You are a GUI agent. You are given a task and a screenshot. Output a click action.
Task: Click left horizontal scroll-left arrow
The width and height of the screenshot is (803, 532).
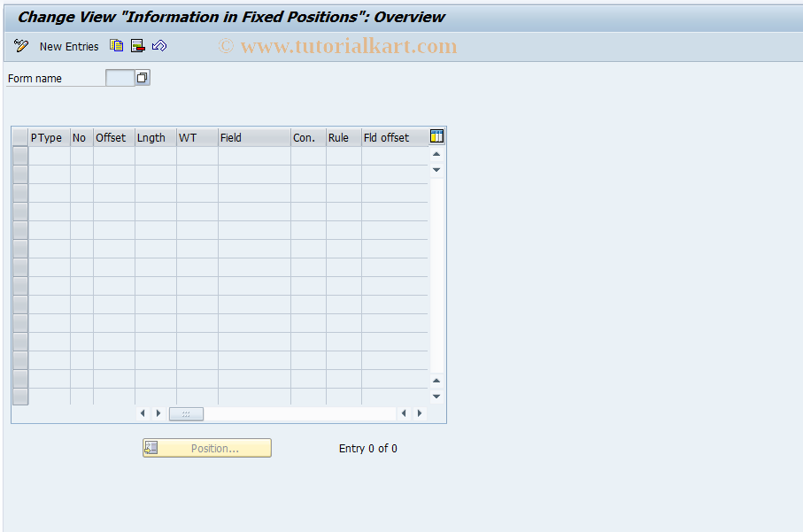pos(143,413)
